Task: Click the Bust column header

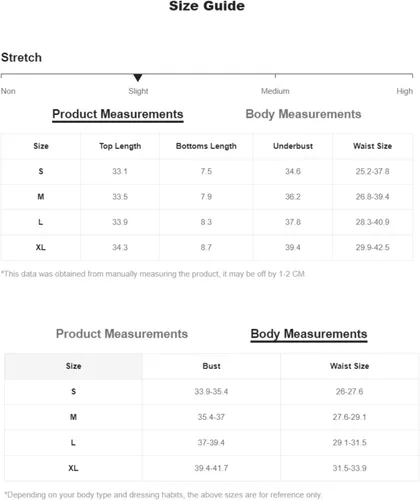Action: tap(211, 366)
